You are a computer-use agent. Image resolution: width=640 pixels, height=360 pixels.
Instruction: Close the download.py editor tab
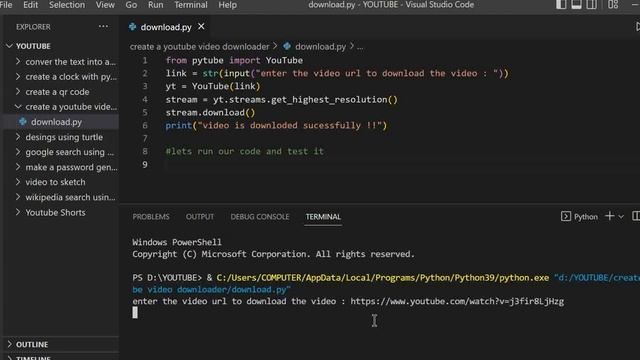[201, 27]
